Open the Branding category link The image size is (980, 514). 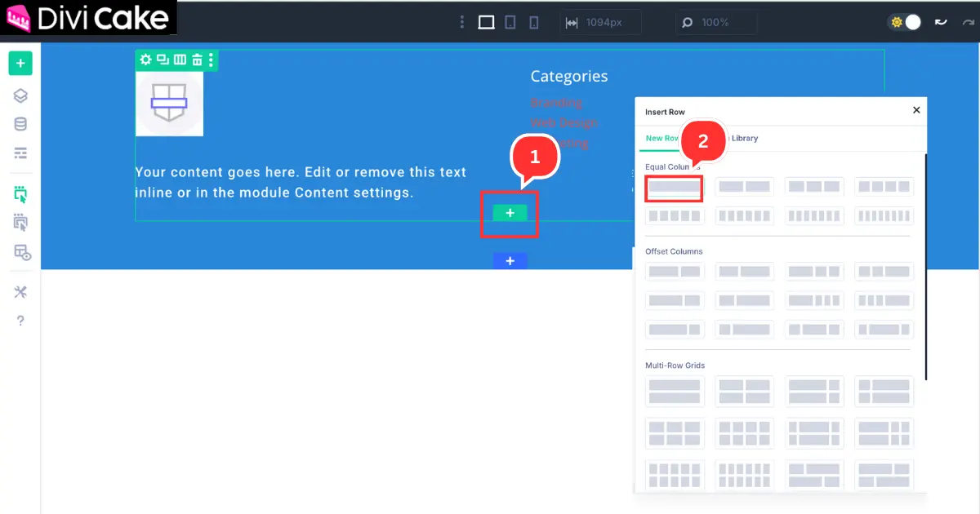(556, 103)
